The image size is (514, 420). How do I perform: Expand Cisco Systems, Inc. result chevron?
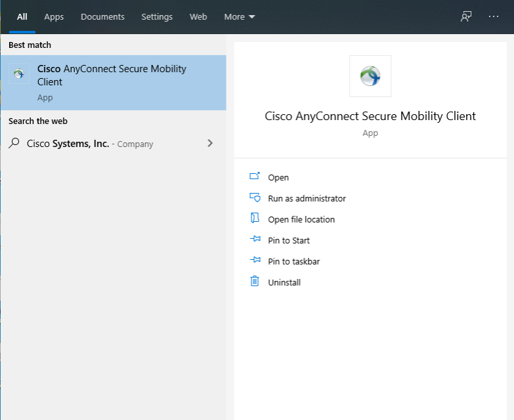click(210, 143)
